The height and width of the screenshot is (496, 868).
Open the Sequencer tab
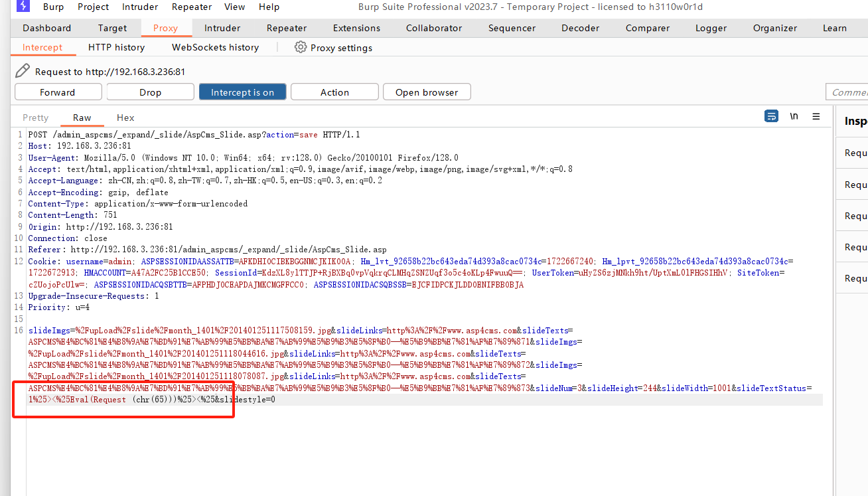coord(512,28)
